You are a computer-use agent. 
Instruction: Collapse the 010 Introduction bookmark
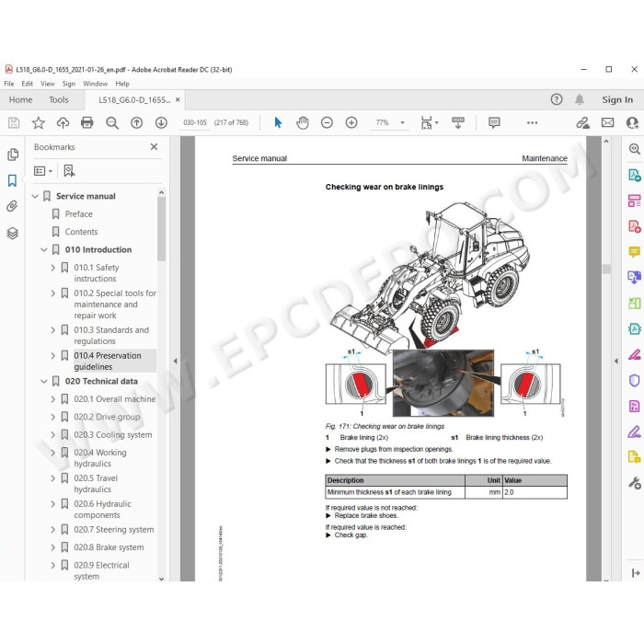coord(44,249)
